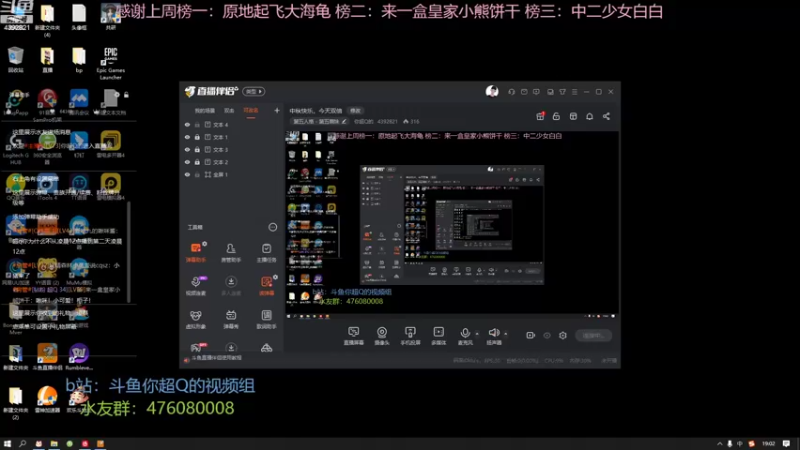Open the Recycle Bin desktop icon
The width and height of the screenshot is (800, 450).
pyautogui.click(x=16, y=60)
